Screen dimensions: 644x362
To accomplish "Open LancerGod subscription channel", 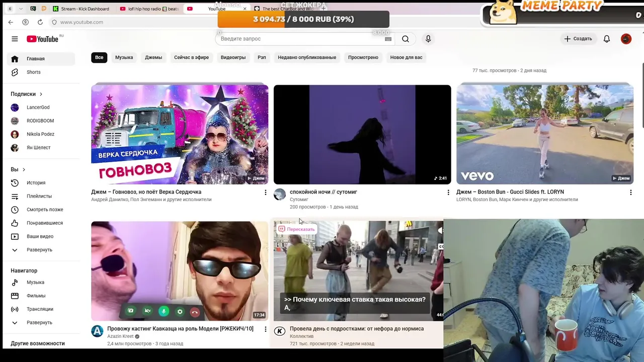I will point(41,107).
